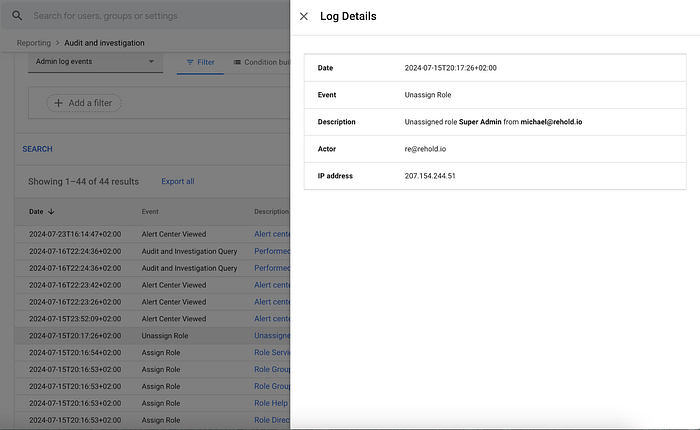Click the Add a filter chip
This screenshot has width=700, height=430.
tap(84, 103)
